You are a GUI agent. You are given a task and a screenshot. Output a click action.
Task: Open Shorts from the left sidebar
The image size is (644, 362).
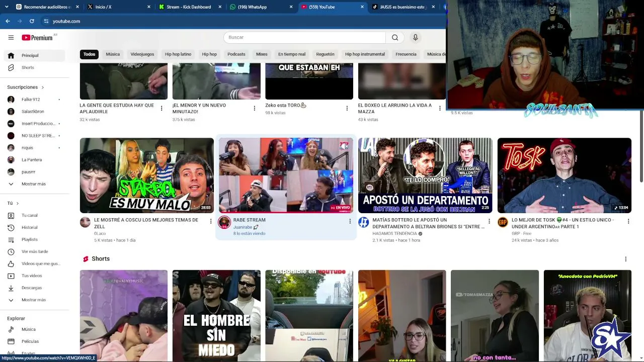click(x=34, y=67)
